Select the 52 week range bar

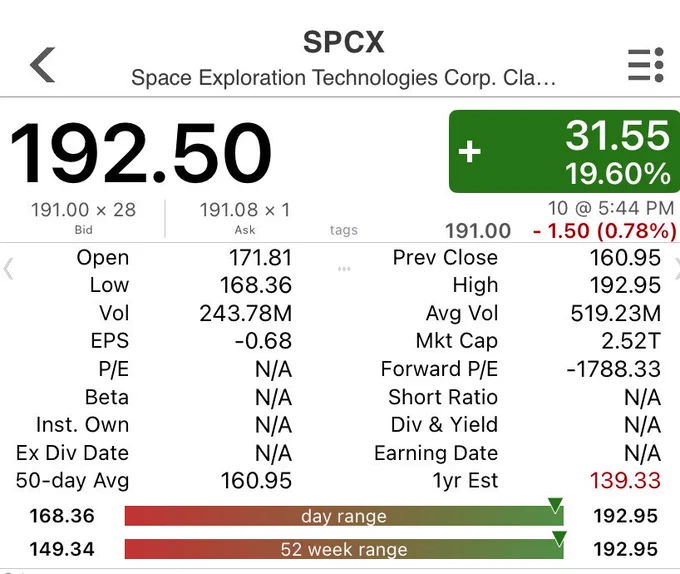(344, 549)
